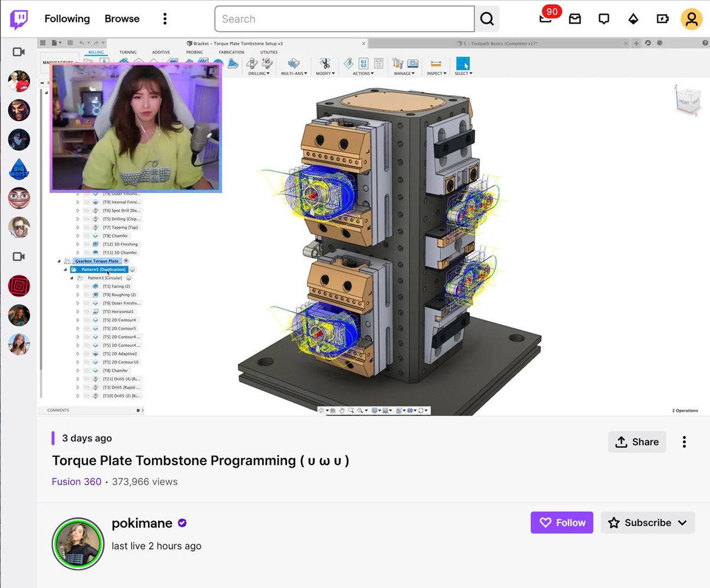This screenshot has width=710, height=588.
Task: Click the Simulate icon in Actions group
Action: click(x=350, y=64)
